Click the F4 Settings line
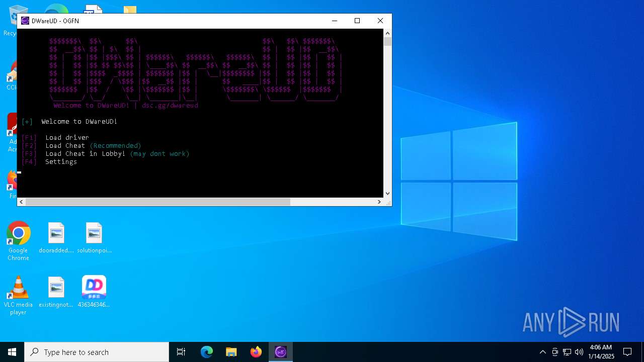The height and width of the screenshot is (362, 644). point(49,161)
